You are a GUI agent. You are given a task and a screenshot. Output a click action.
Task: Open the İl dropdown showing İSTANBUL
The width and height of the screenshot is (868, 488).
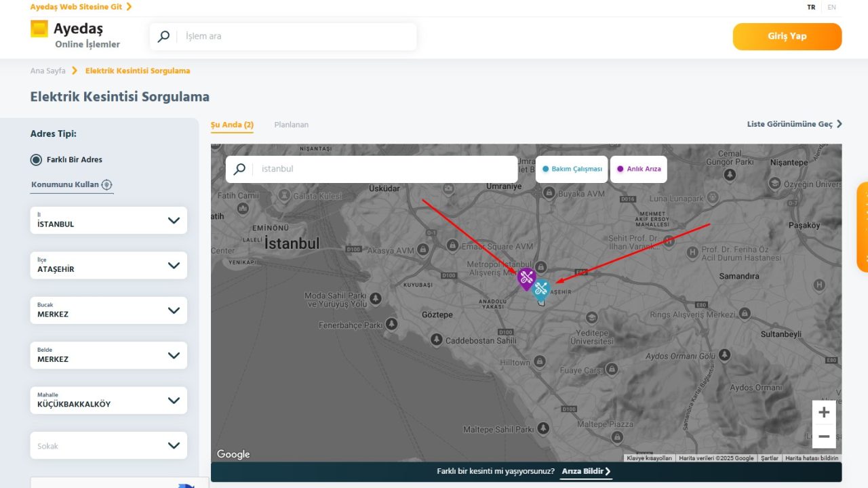click(108, 220)
